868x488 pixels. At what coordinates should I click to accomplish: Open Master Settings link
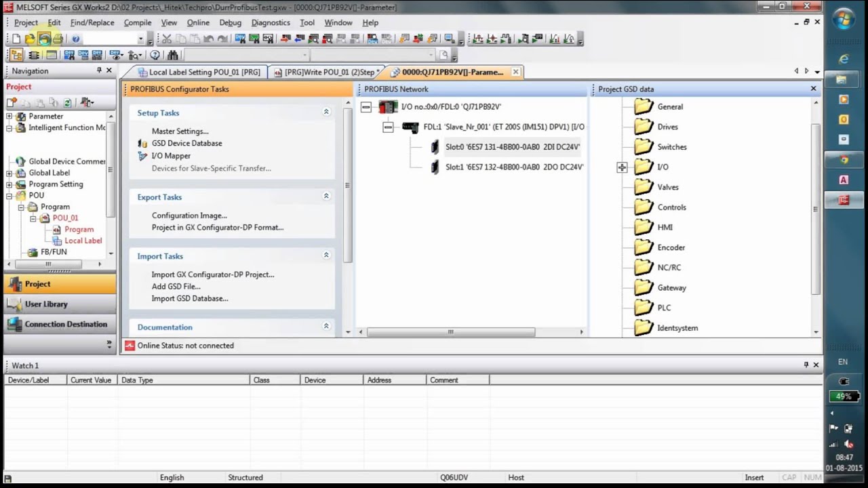(x=180, y=131)
